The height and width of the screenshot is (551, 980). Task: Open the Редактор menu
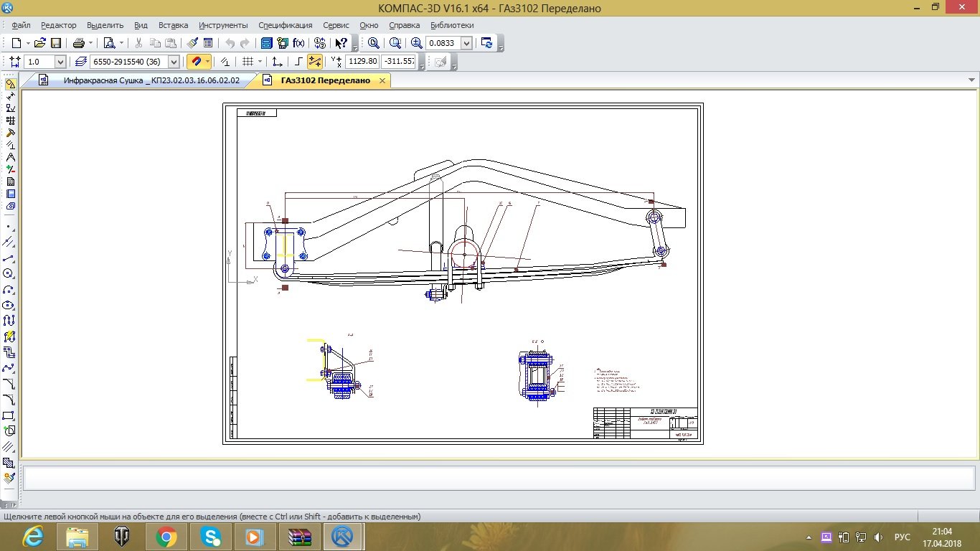(x=58, y=25)
